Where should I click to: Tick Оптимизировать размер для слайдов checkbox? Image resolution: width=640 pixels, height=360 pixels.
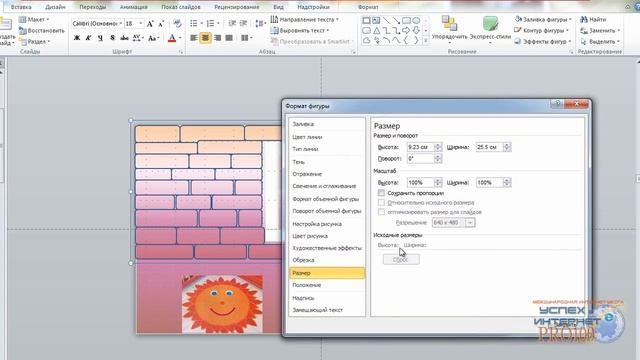click(x=381, y=212)
